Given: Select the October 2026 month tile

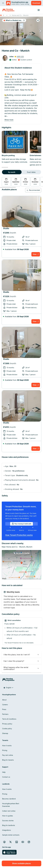Looking at the screenshot, I should (x=25, y=181).
